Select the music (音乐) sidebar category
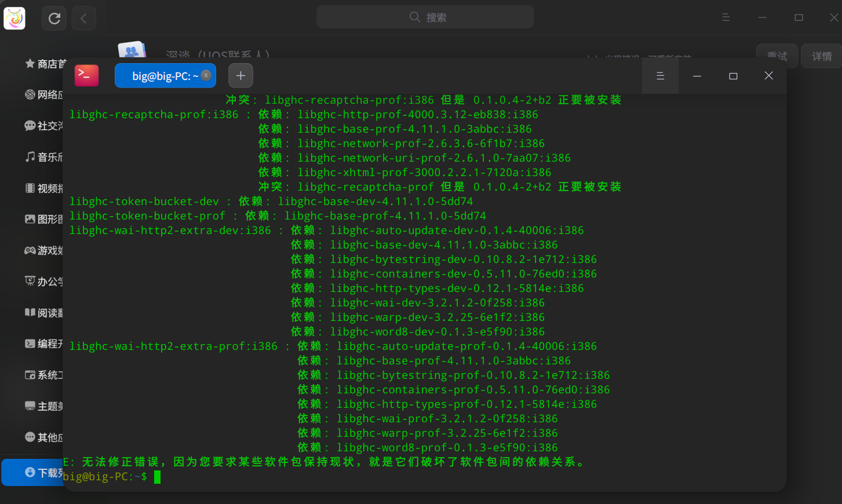The width and height of the screenshot is (842, 504). coord(44,157)
